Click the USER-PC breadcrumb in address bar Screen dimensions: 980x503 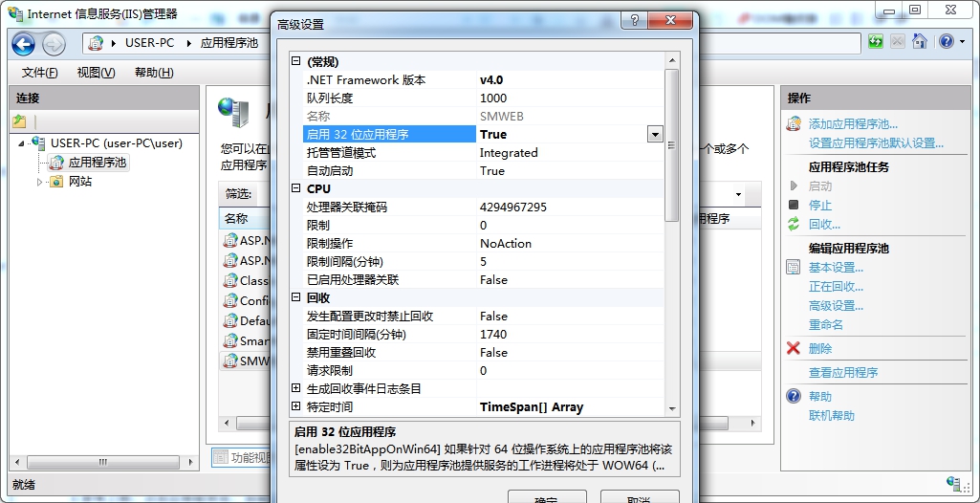149,43
